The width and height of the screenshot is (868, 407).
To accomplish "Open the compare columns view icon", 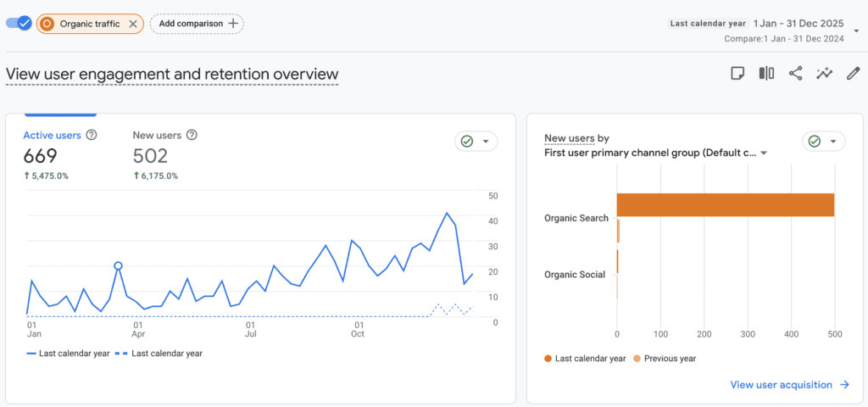I will click(x=766, y=74).
